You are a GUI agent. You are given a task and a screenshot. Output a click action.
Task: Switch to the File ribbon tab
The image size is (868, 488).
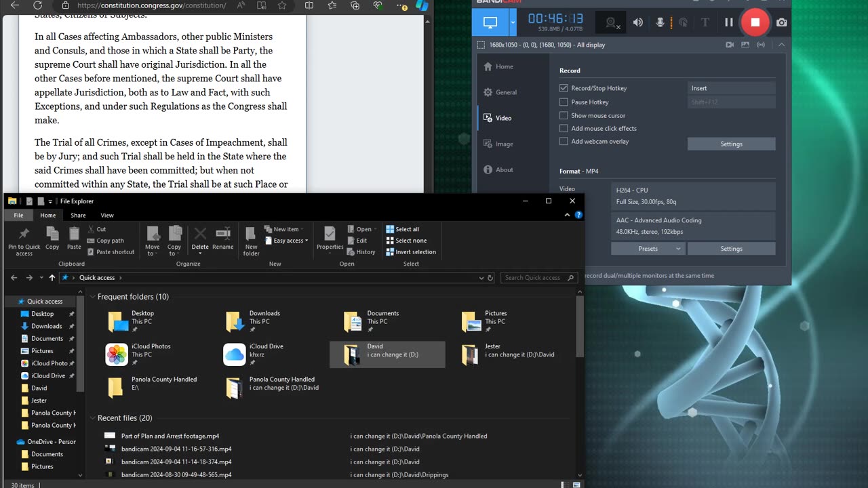(x=18, y=216)
